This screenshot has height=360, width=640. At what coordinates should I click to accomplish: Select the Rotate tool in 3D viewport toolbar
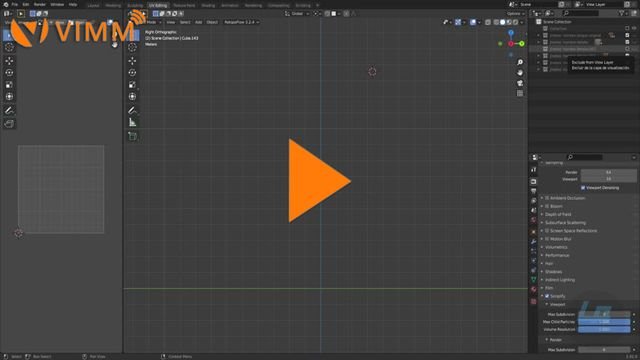(132, 73)
